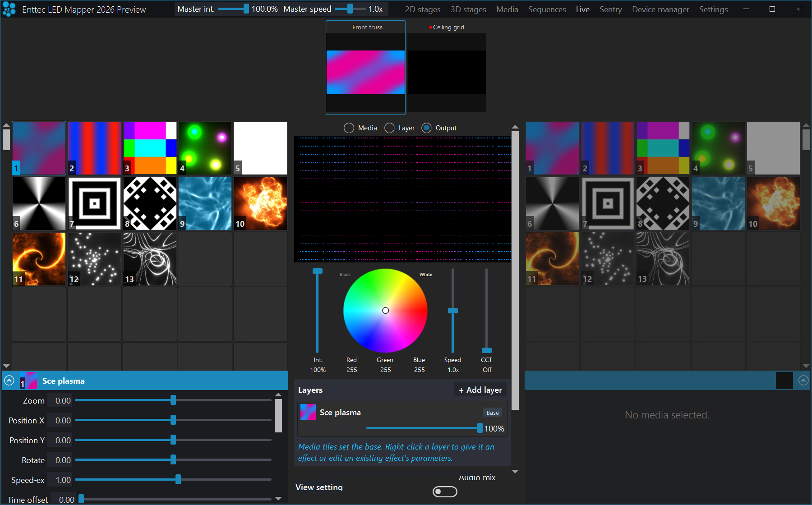Click the Int. vertical intensity slider
Screen dimensions: 812x505
[318, 311]
